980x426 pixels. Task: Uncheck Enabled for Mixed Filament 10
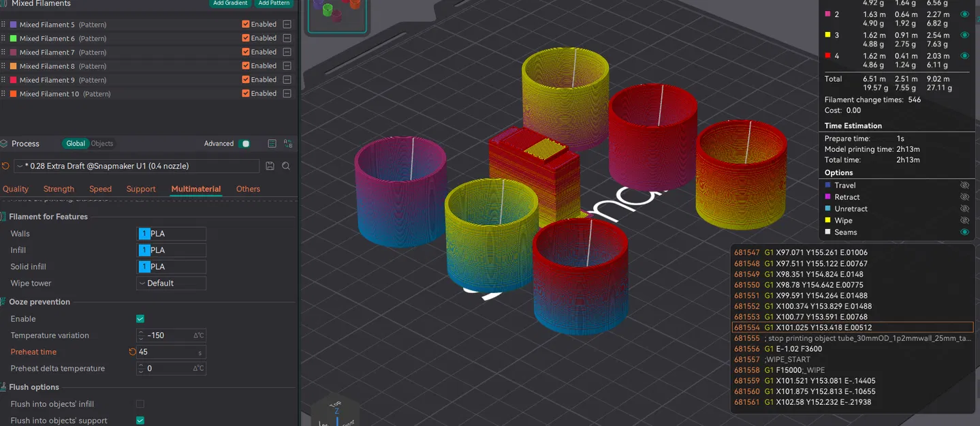[x=246, y=93]
